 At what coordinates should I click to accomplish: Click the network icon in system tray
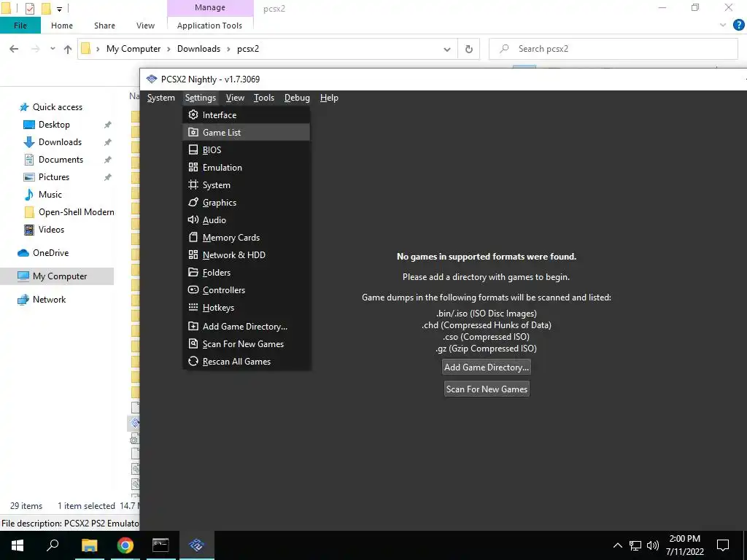click(x=635, y=545)
